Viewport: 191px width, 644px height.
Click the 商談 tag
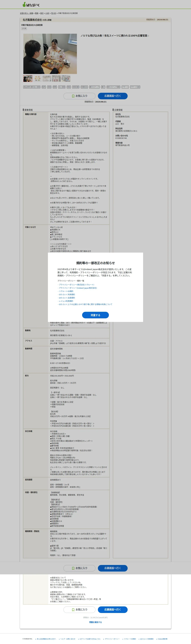pyautogui.click(x=69, y=87)
